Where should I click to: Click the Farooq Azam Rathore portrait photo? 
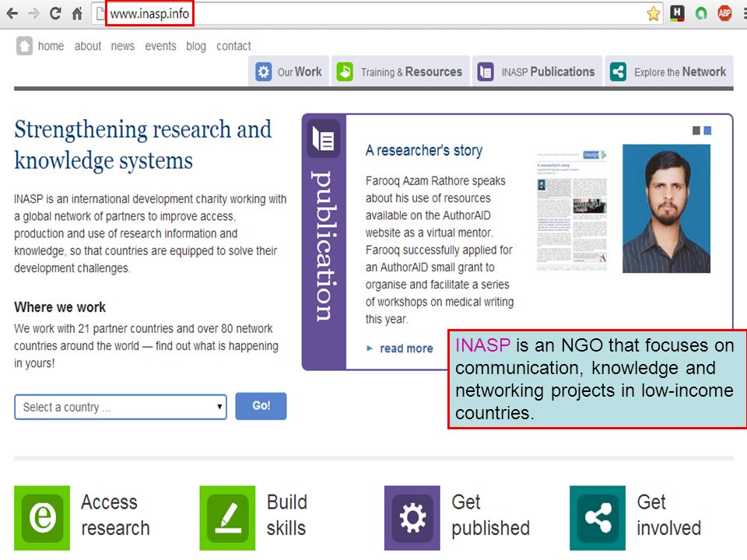tap(667, 208)
